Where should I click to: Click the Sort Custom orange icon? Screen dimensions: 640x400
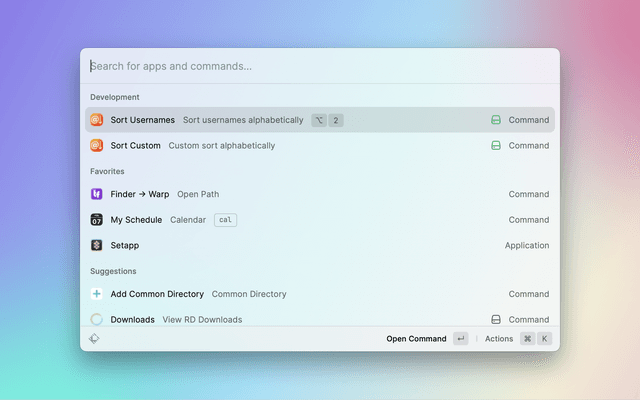[97, 146]
